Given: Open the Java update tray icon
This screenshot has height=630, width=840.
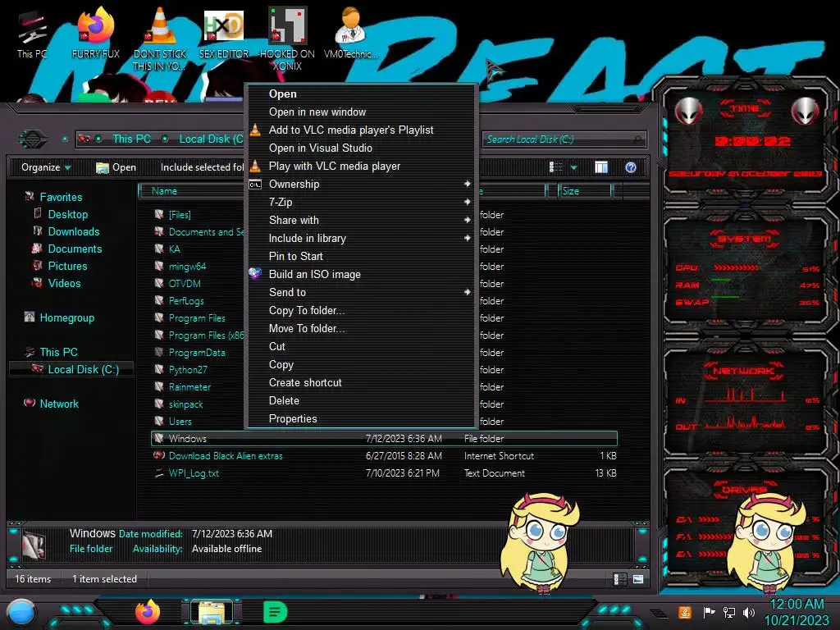Looking at the screenshot, I should (x=684, y=612).
